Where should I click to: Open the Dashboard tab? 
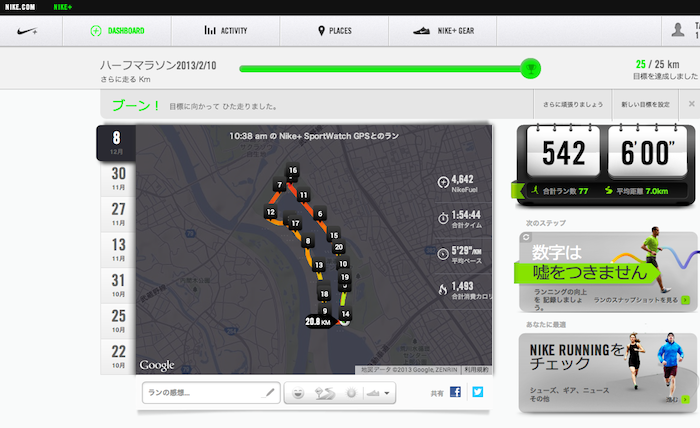[x=117, y=31]
